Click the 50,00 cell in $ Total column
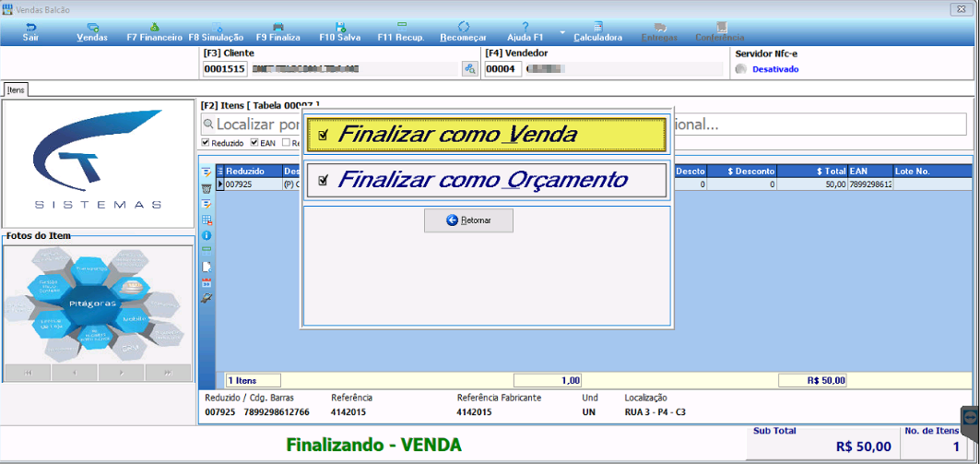The width and height of the screenshot is (980, 464). coord(812,184)
